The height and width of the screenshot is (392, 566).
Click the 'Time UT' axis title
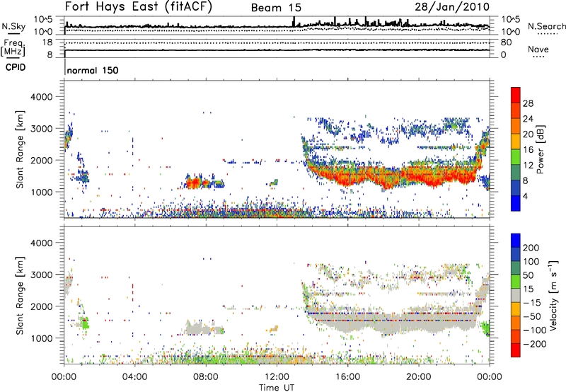tap(277, 388)
